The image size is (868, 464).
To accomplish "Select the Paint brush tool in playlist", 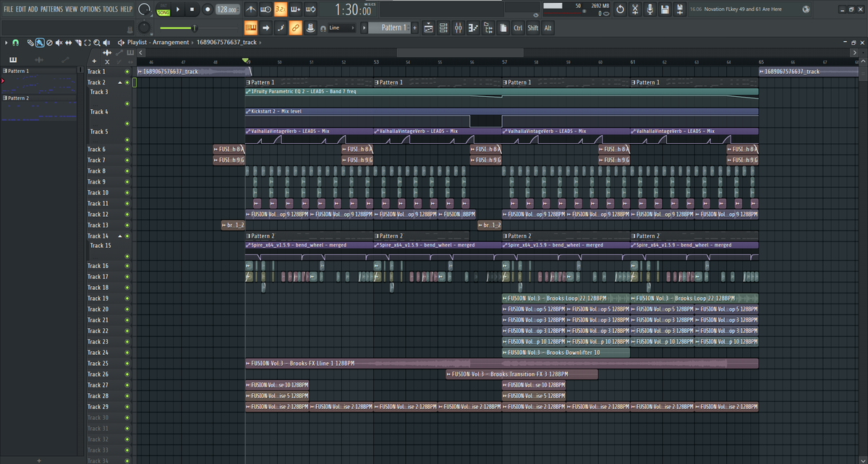I will (41, 43).
